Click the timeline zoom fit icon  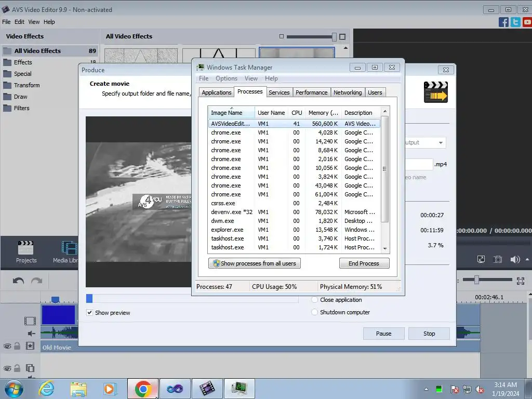pyautogui.click(x=521, y=281)
